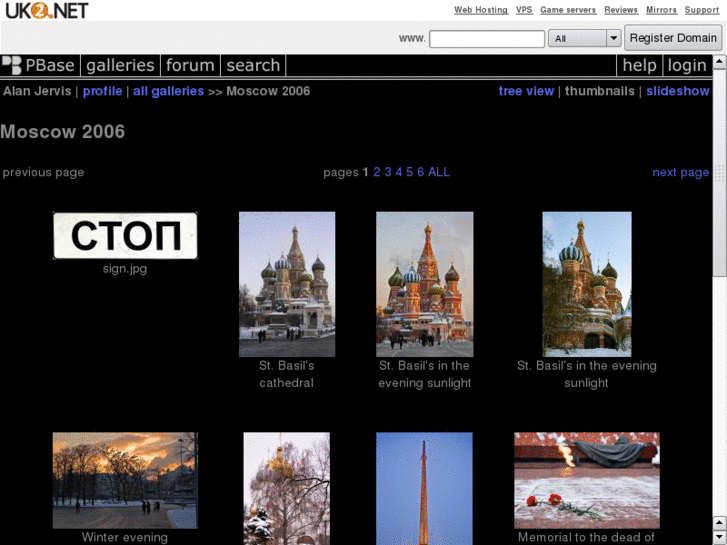Click the Winter evening caption
Image resolution: width=727 pixels, height=545 pixels.
click(125, 537)
